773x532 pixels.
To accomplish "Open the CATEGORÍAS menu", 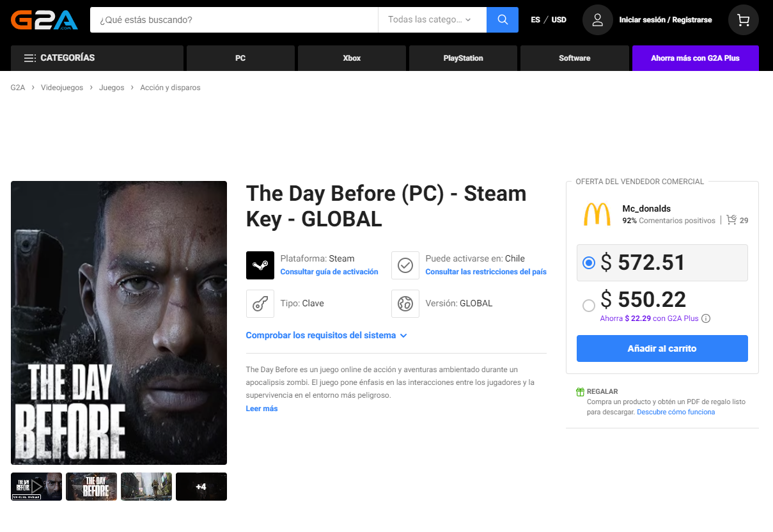I will tap(97, 58).
